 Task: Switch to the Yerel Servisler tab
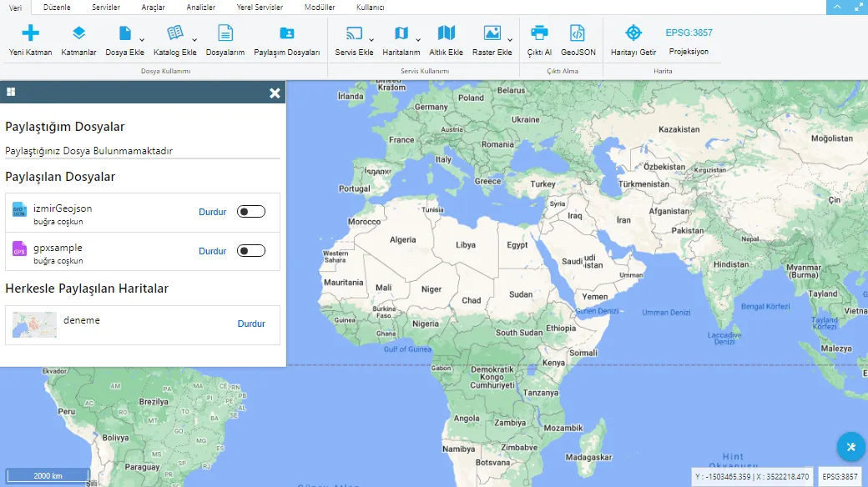(260, 8)
